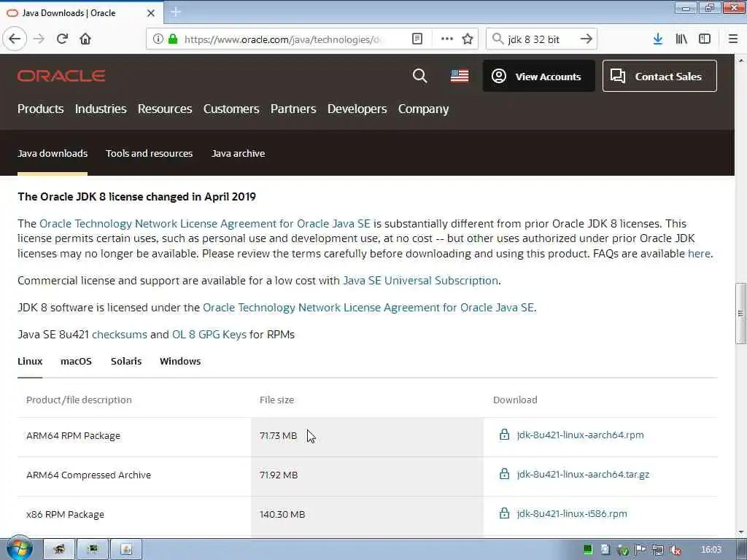Download jdk-8u421-linux-aarch64.tar.gz
Viewport: 747px width, 560px height.
tap(583, 474)
